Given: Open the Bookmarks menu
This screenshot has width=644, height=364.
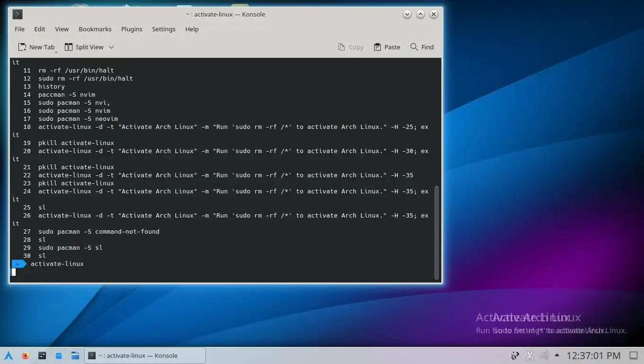Looking at the screenshot, I should point(95,29).
